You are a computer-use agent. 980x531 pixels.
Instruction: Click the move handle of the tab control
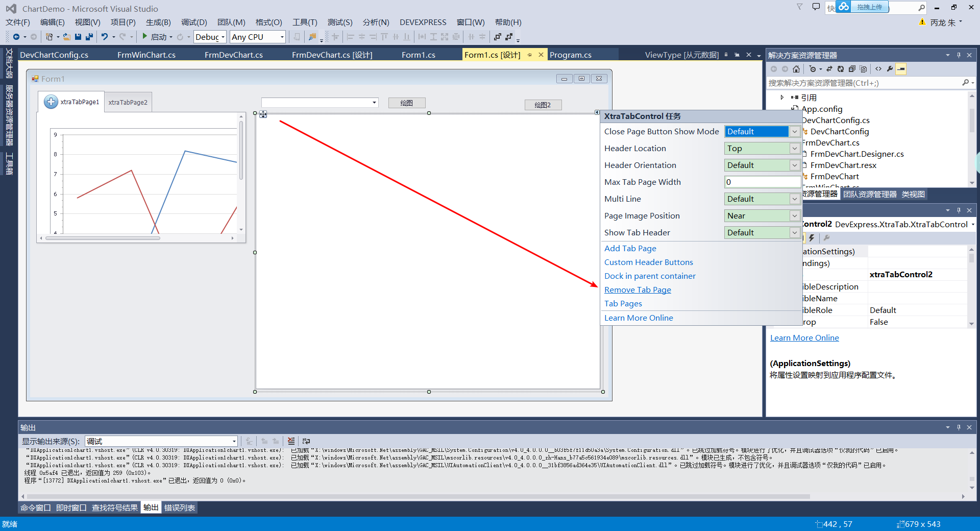click(x=263, y=114)
